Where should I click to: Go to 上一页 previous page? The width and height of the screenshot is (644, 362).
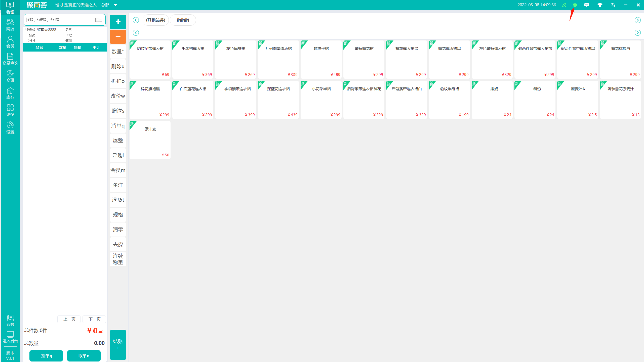coord(69,319)
